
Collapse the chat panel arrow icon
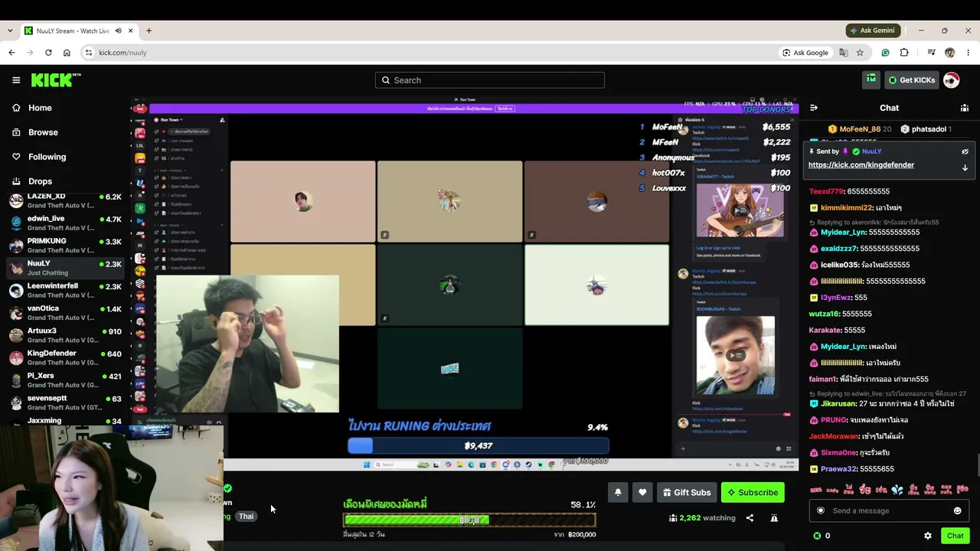814,108
